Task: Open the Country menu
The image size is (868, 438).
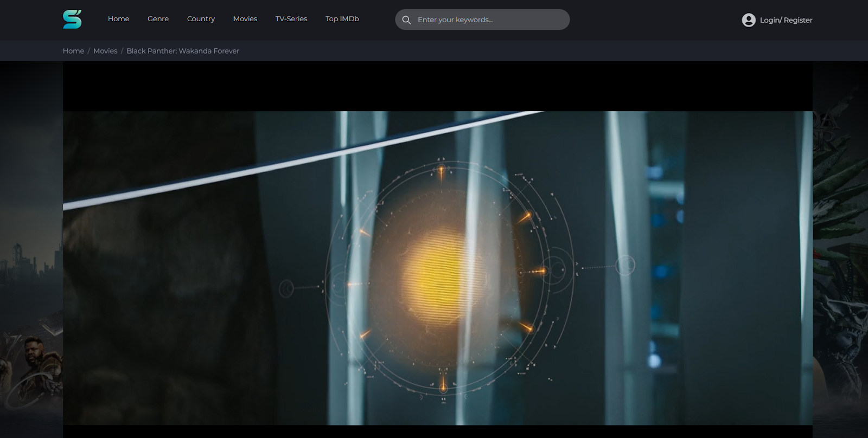Action: click(x=201, y=19)
